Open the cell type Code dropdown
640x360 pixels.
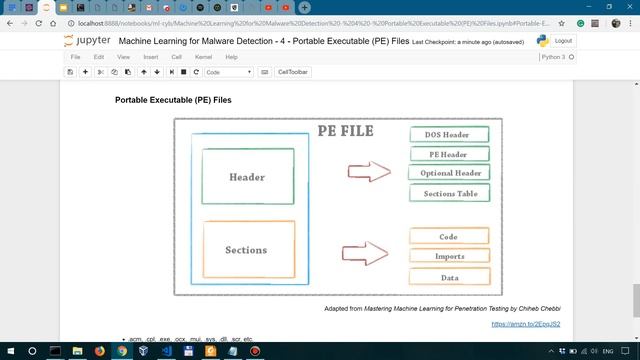click(x=229, y=72)
